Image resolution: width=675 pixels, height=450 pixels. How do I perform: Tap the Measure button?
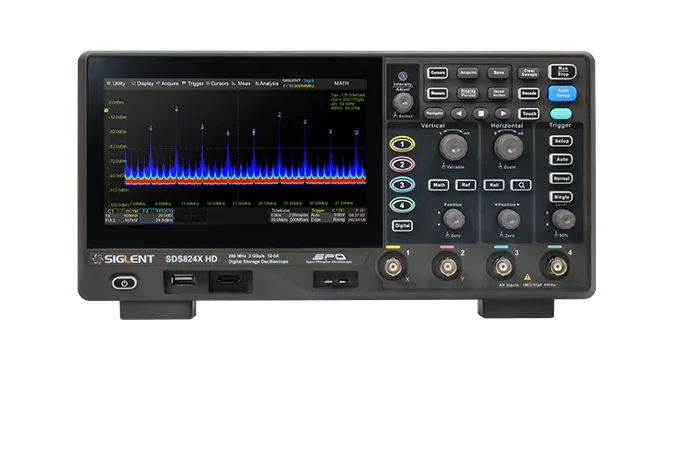click(437, 93)
